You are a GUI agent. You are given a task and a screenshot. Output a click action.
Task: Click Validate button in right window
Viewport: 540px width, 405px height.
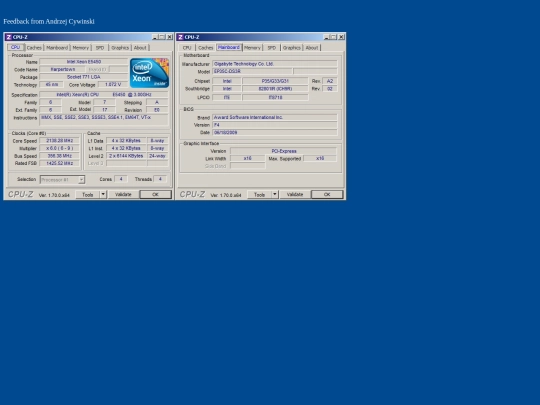295,195
